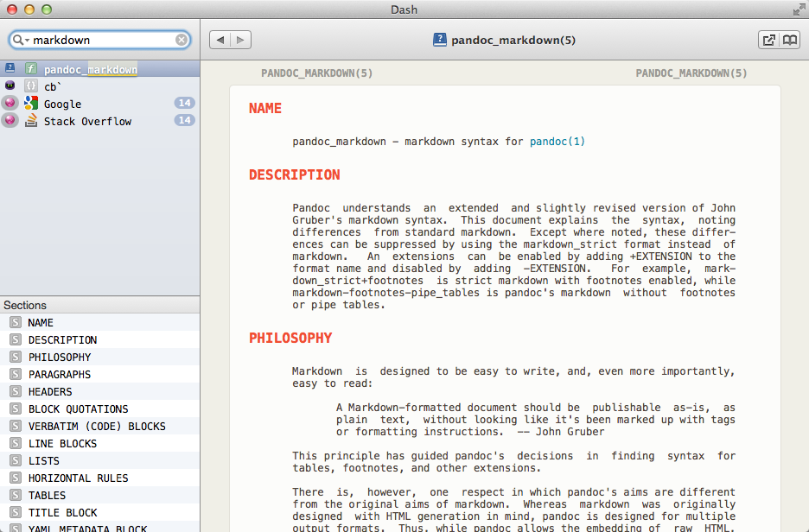Go back with the left arrow button
Screen dimensions: 809x532
[x=220, y=40]
